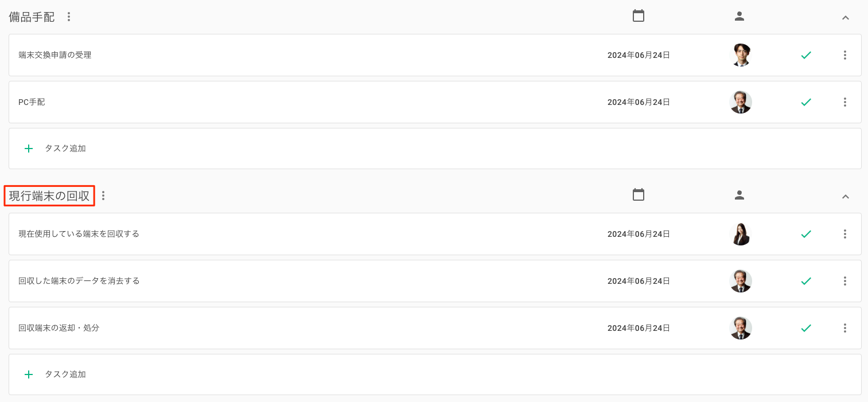Collapse the 現行端末の回収 section
868x402 pixels.
pos(845,196)
